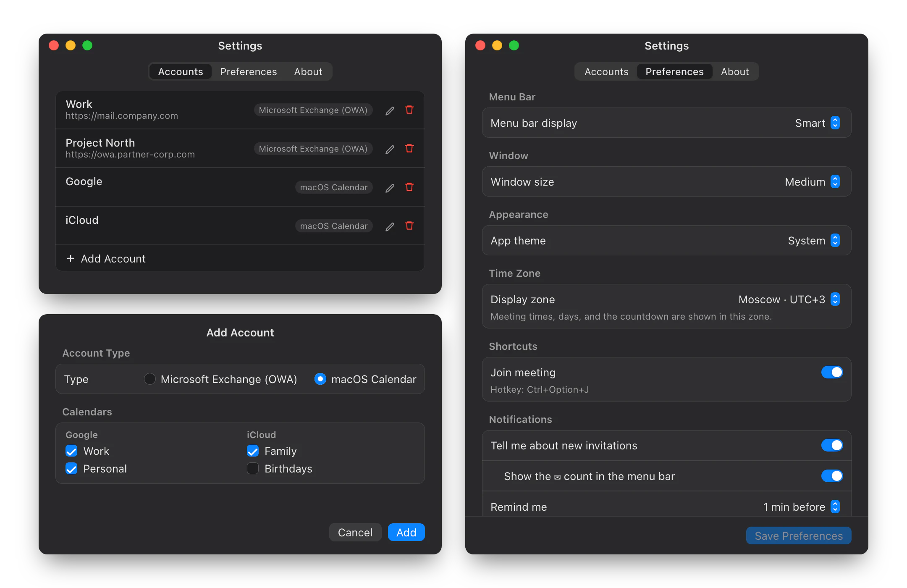Switch to Preferences tab in Accounts window
The image size is (907, 588).
click(249, 71)
